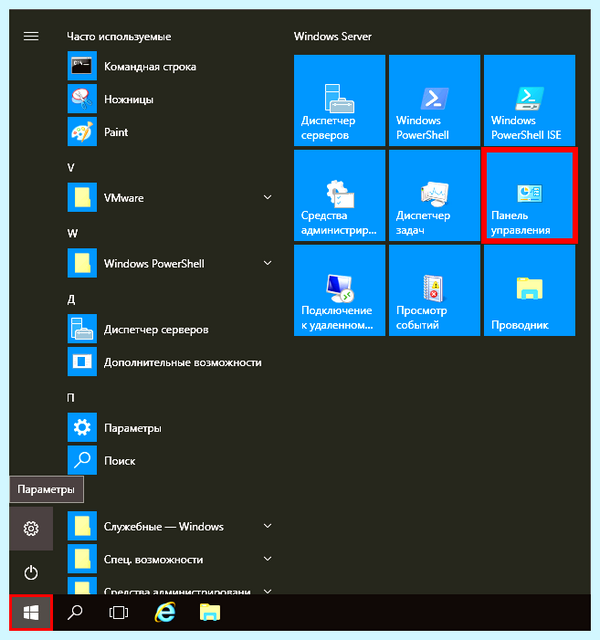Click the letter W section header
This screenshot has height=640, width=600.
pos(73,233)
